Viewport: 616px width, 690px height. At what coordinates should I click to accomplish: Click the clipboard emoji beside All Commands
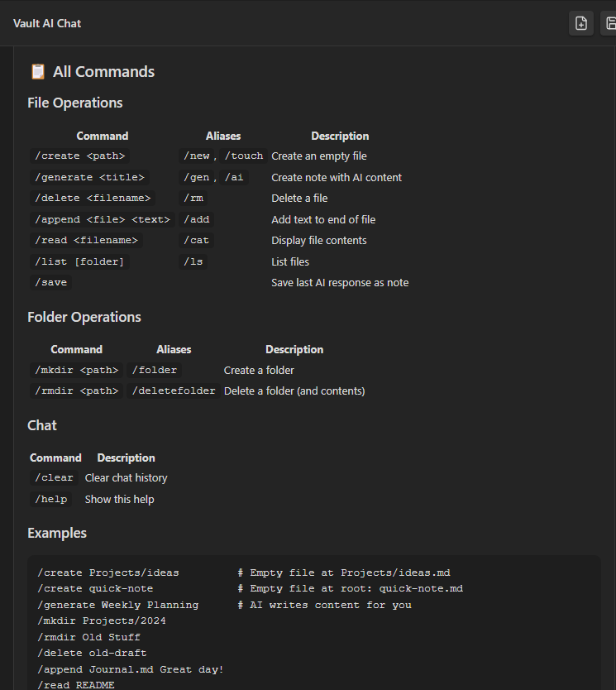click(37, 72)
